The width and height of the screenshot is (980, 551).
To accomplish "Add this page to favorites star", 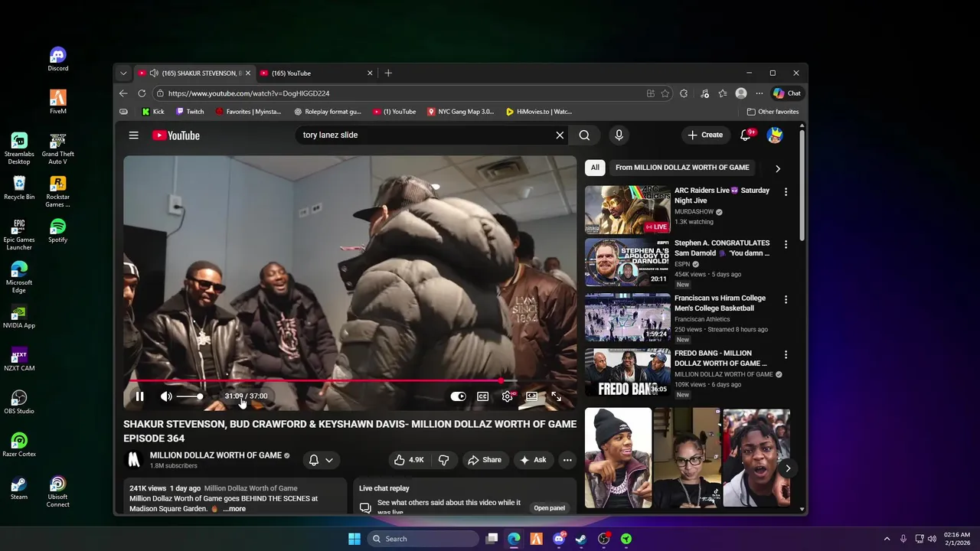I will tap(665, 93).
